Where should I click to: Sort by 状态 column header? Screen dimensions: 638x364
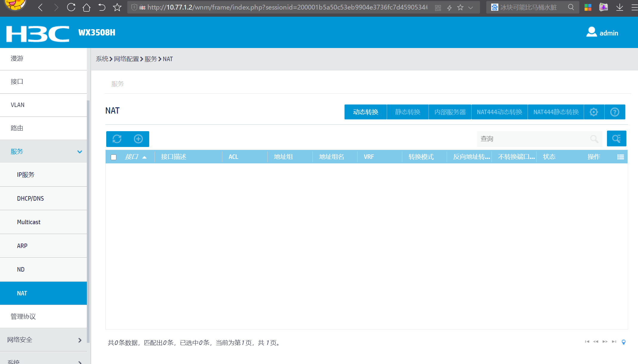coord(549,157)
